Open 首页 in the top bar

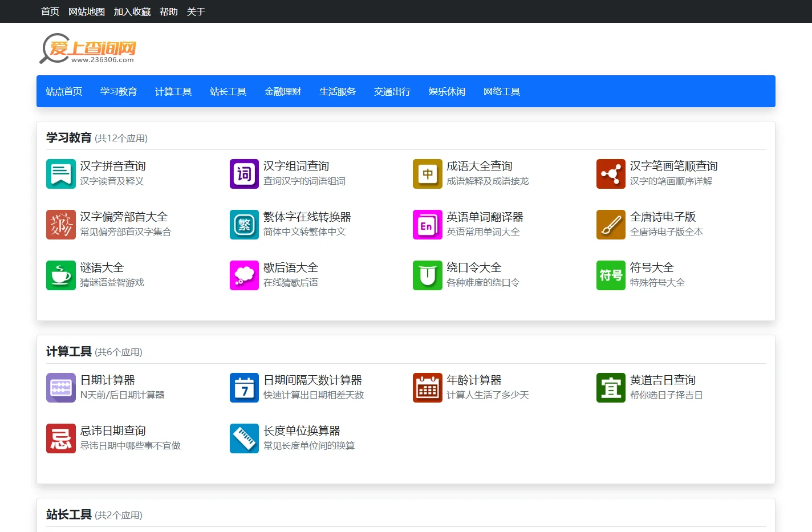click(50, 11)
